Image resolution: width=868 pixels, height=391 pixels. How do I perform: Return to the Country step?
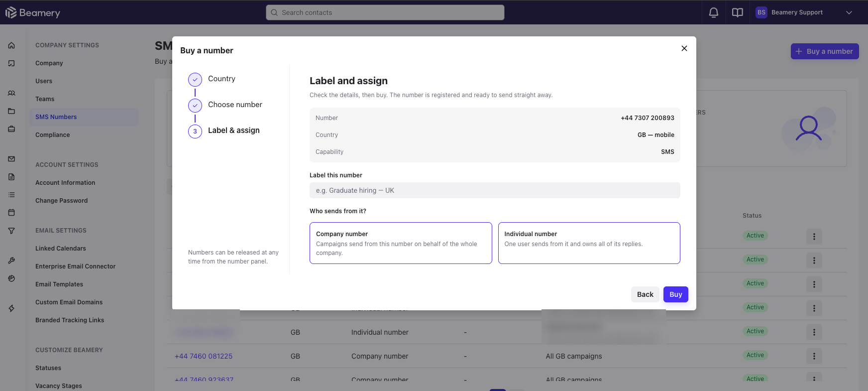(212, 79)
